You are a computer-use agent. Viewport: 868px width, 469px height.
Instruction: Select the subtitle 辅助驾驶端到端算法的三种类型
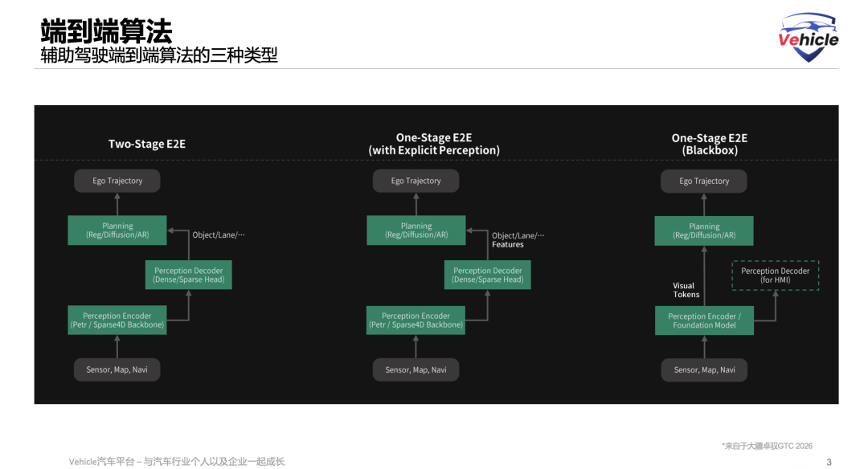pyautogui.click(x=159, y=55)
